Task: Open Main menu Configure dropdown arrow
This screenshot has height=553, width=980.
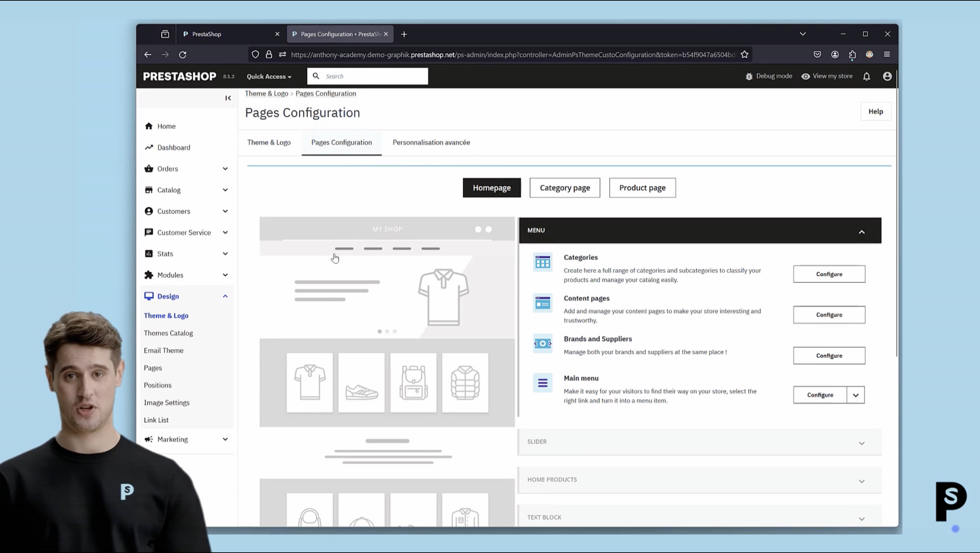Action: (x=855, y=395)
